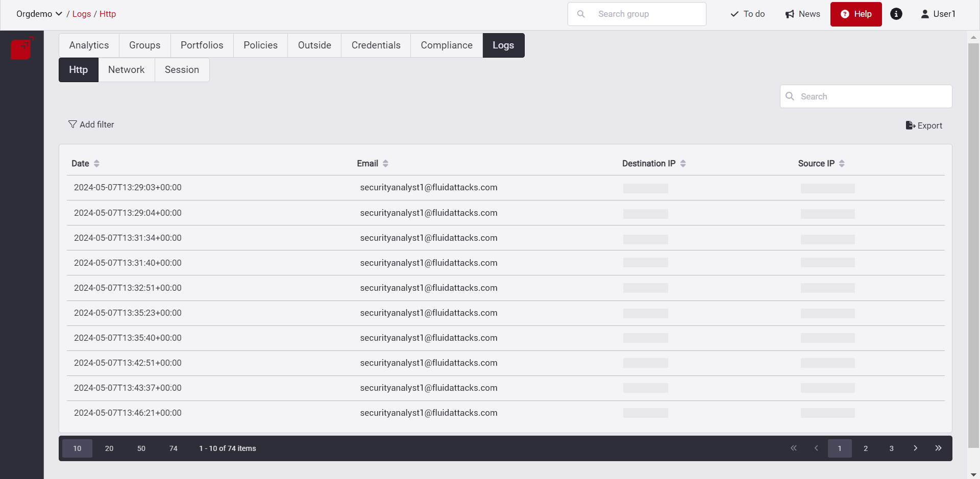The height and width of the screenshot is (479, 980).
Task: Open the To do list
Action: coord(747,14)
